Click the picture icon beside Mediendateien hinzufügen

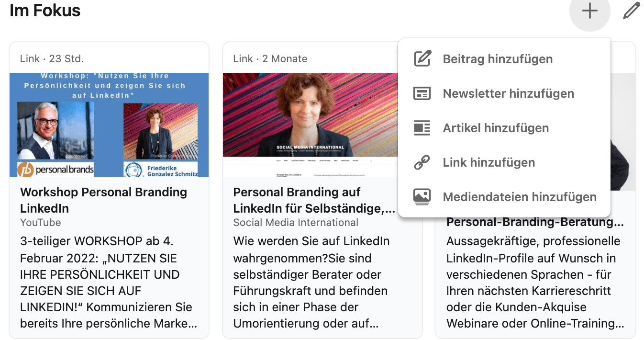(x=422, y=197)
